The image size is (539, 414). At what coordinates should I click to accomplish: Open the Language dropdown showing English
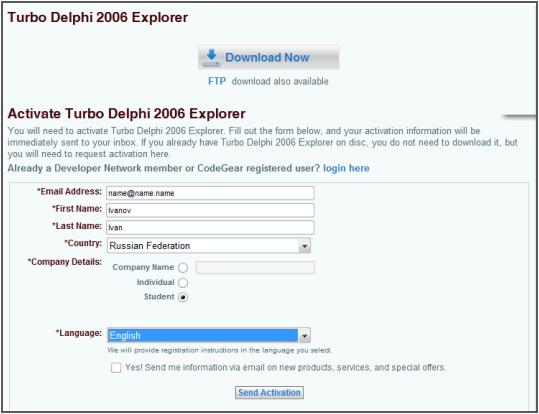[x=209, y=335]
